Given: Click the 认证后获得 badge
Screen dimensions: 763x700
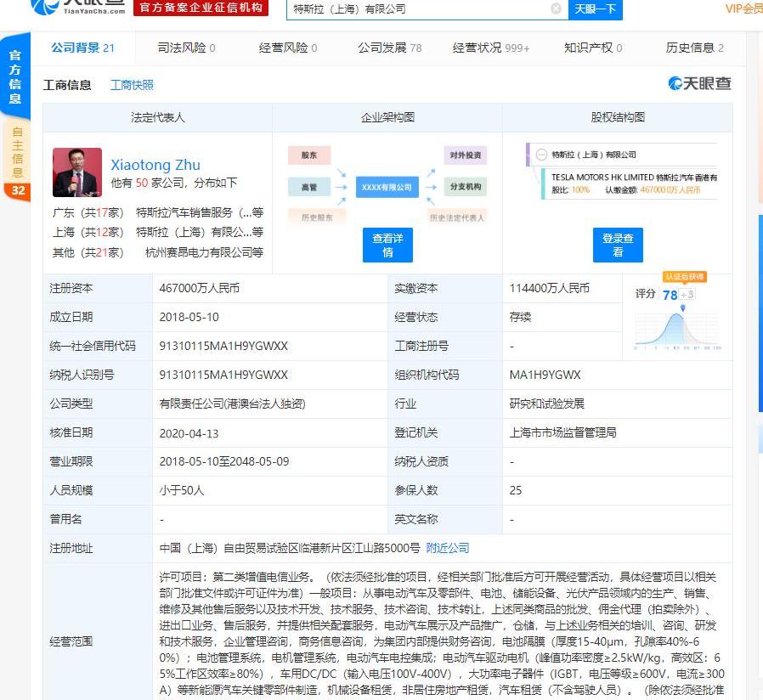Looking at the screenshot, I should 685,277.
